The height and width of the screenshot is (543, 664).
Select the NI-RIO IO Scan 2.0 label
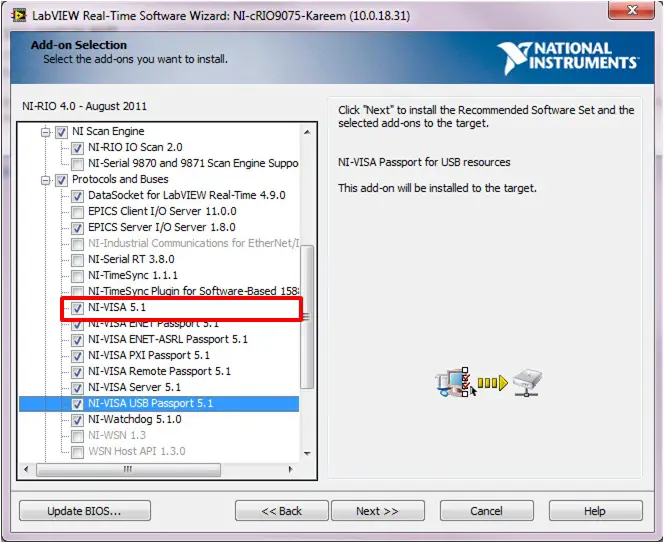[135, 147]
